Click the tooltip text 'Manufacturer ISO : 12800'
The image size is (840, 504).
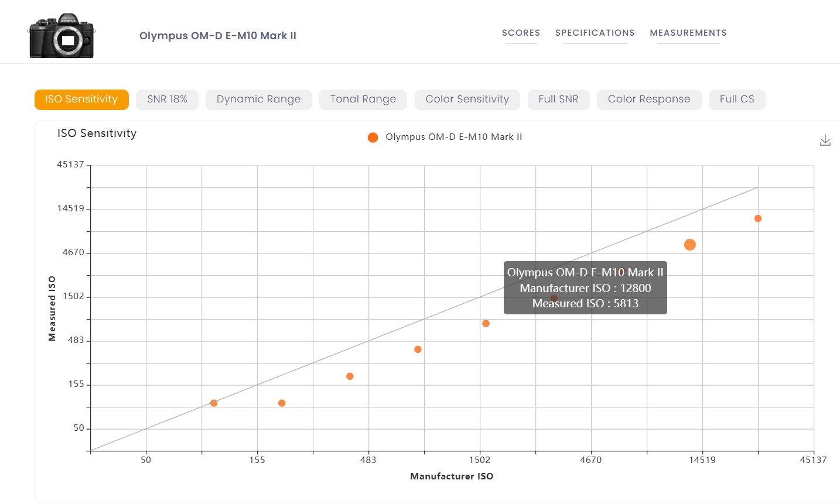[585, 288]
